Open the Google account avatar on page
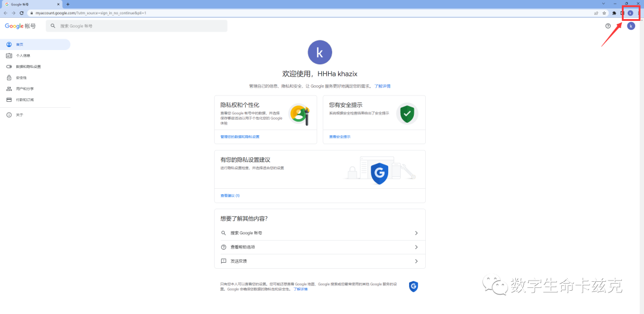This screenshot has width=644, height=314. tap(631, 26)
